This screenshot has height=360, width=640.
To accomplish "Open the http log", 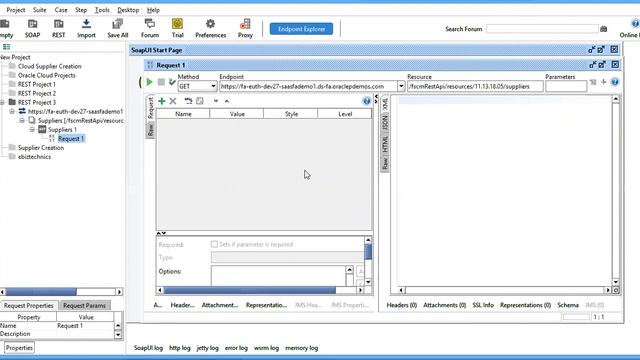I will (180, 348).
